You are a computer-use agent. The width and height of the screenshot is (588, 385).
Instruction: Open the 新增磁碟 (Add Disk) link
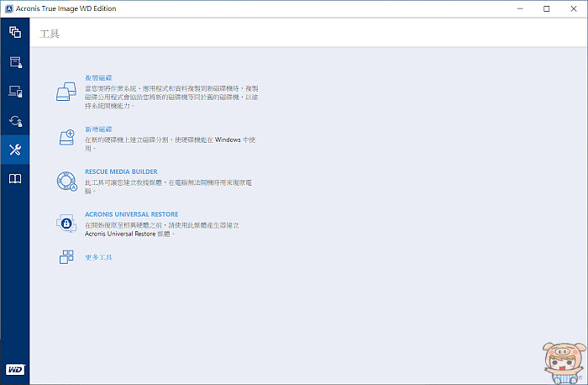click(98, 129)
